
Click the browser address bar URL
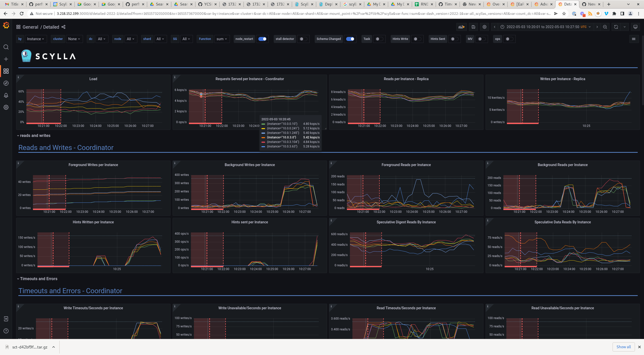pos(303,14)
